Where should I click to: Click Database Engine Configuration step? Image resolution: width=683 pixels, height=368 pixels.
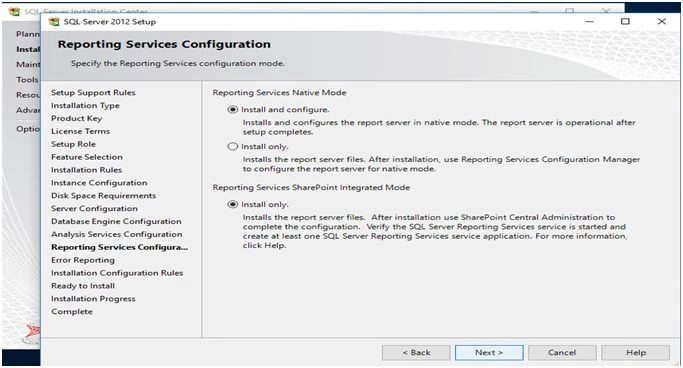[x=116, y=221]
